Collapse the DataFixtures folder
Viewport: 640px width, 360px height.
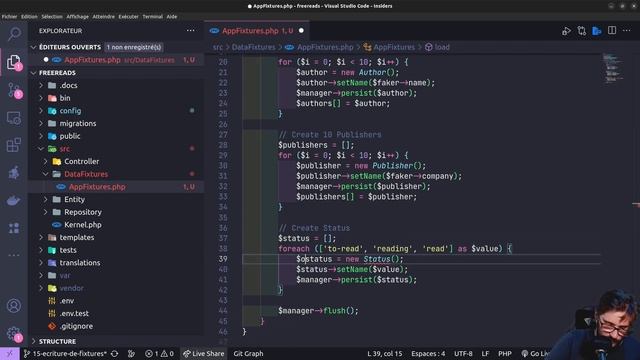45,174
